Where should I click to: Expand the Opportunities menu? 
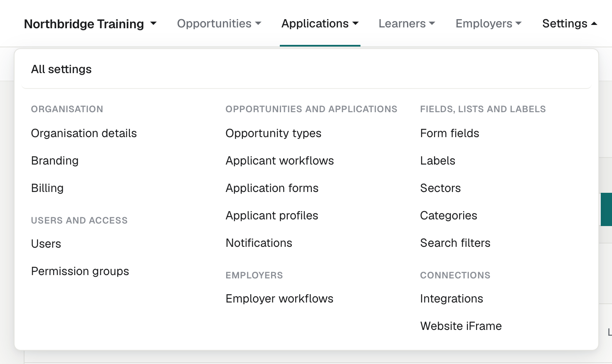coord(219,24)
